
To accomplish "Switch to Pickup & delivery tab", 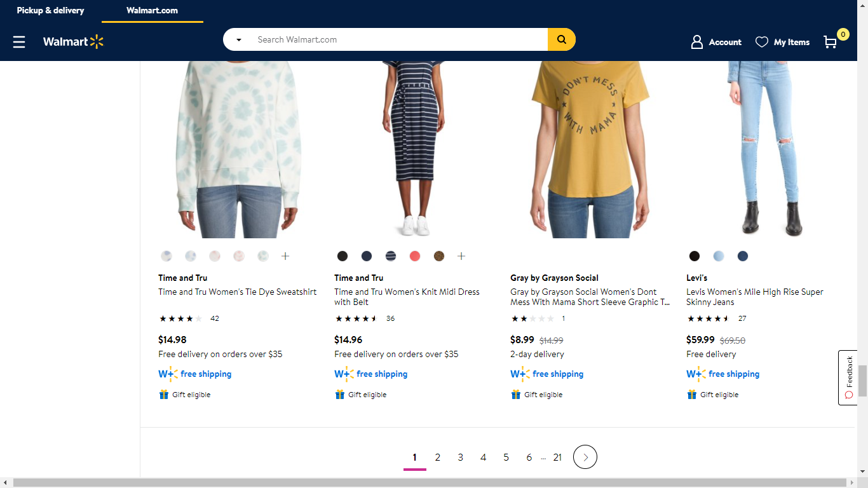I will (50, 11).
